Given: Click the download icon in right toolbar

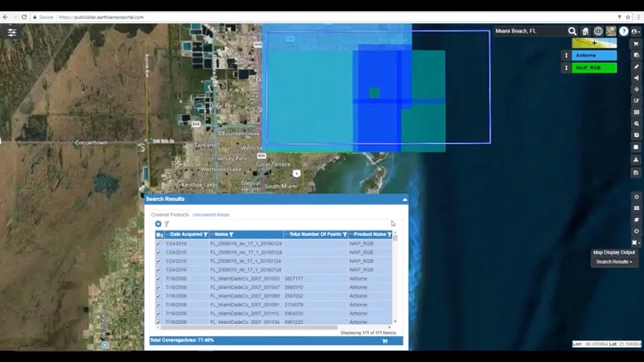Looking at the screenshot, I should 636,159.
